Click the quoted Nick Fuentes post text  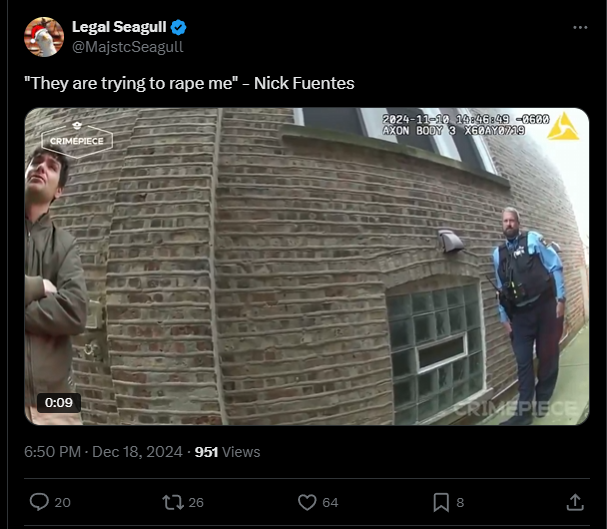point(189,83)
